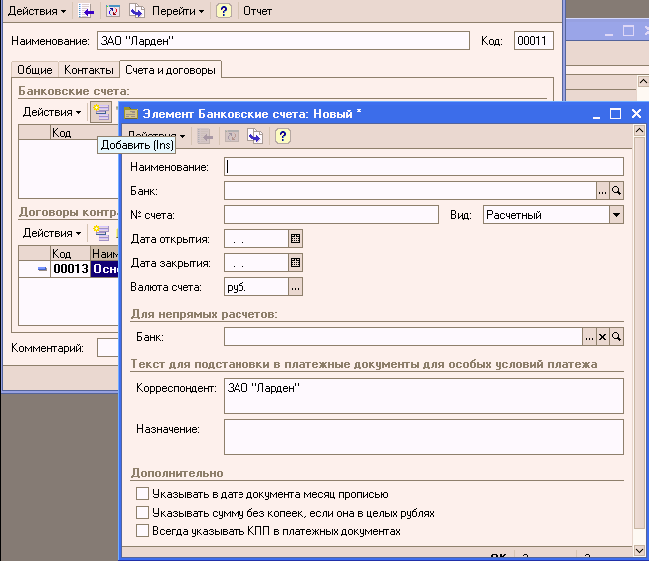Click add icon in Банковские счета toolbar
The width and height of the screenshot is (649, 561).
tap(100, 112)
